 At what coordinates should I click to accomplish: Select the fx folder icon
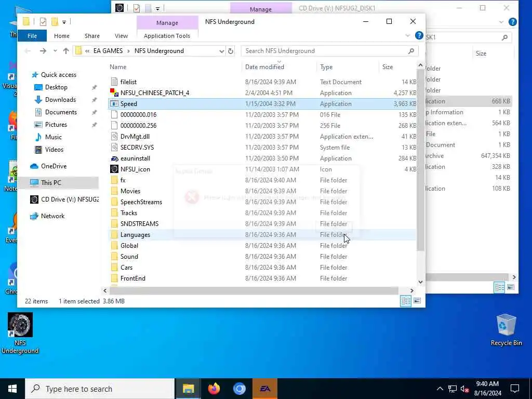[114, 180]
